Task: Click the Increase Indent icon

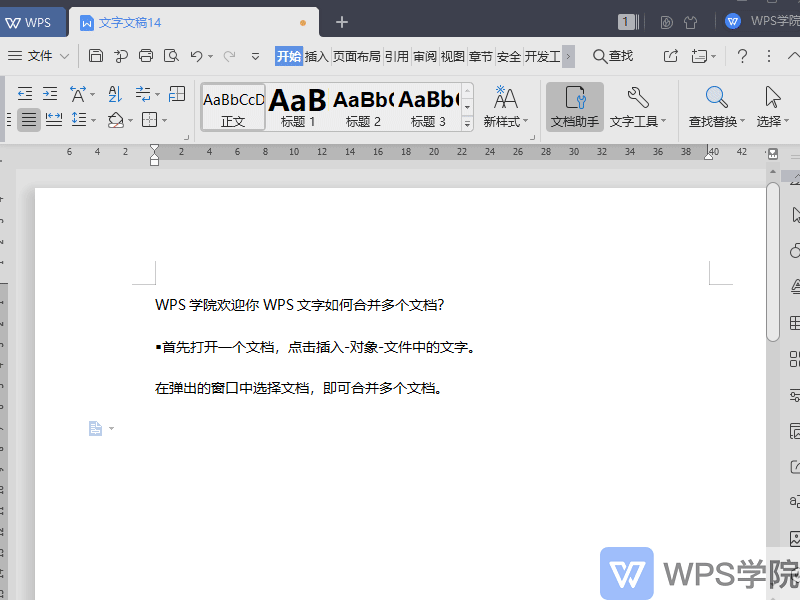Action: (50, 93)
